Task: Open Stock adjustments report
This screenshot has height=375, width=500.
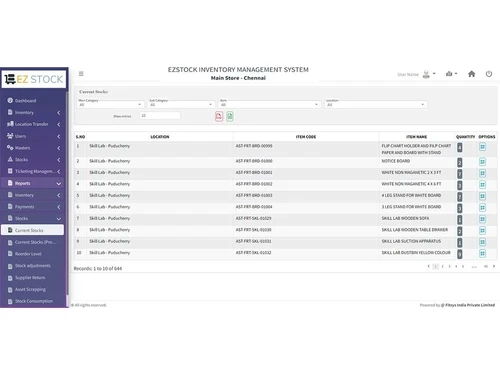Action: 33,266
